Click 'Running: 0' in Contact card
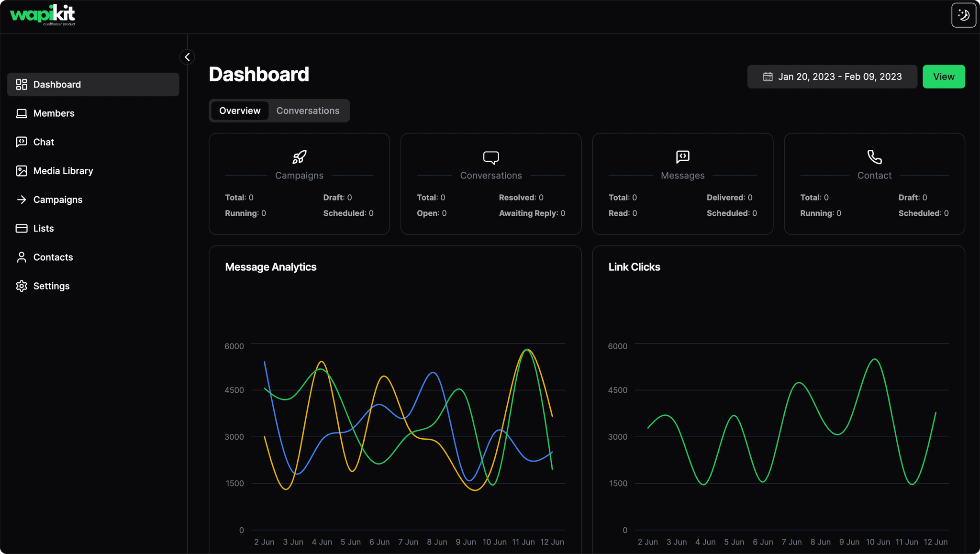 coord(821,213)
